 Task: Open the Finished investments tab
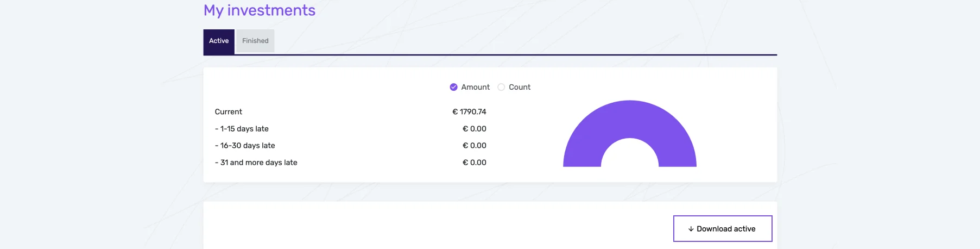[x=255, y=41]
